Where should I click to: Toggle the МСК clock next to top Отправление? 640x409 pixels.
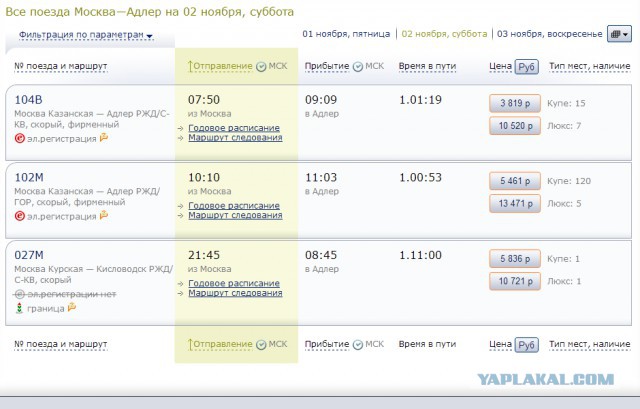tap(261, 67)
